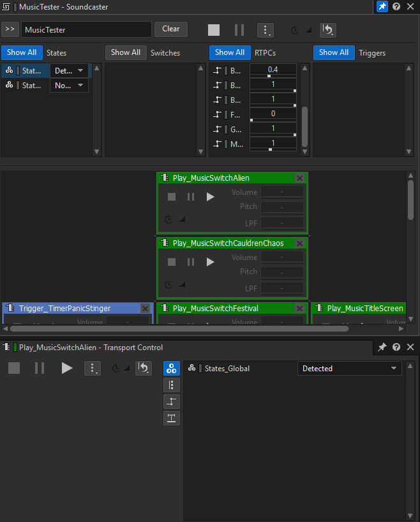This screenshot has height=522, width=420.
Task: Open the States_Global Detected dropdown
Action: point(350,369)
